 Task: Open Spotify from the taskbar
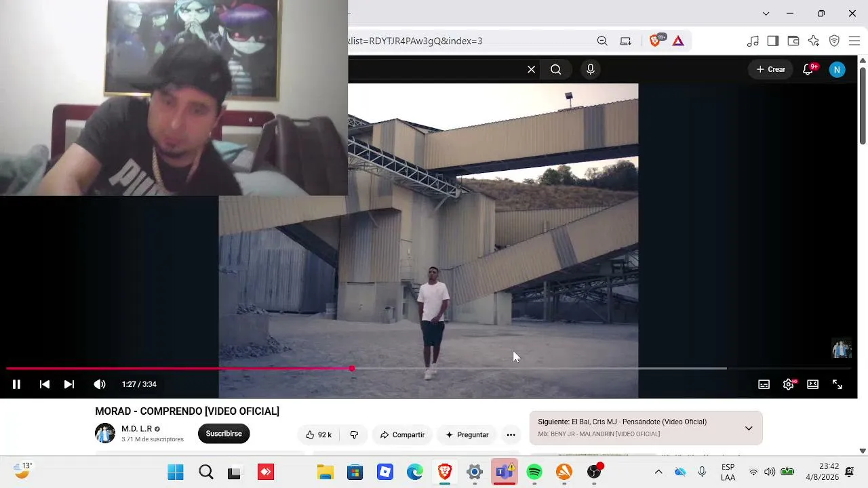point(534,472)
